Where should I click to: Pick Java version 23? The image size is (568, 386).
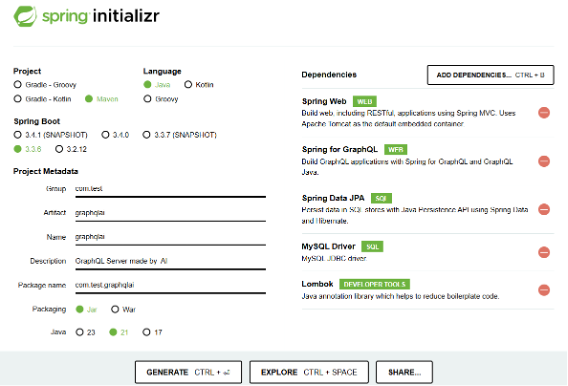[x=85, y=332]
